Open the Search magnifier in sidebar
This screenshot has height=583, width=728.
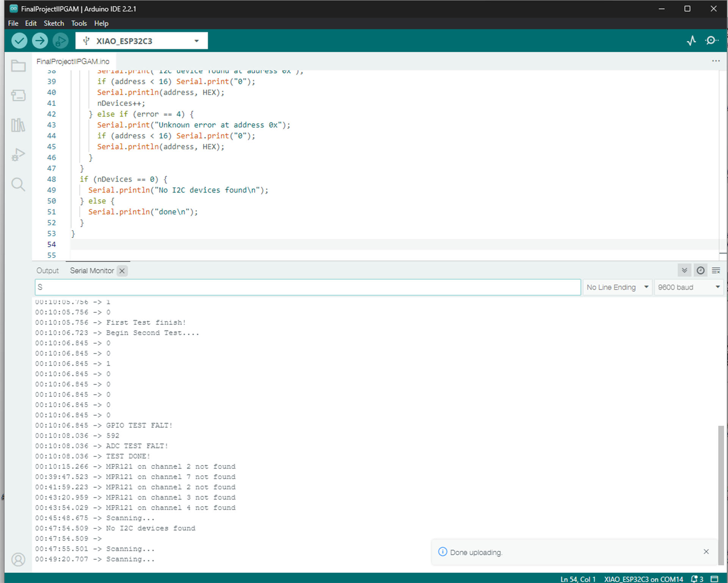click(18, 185)
